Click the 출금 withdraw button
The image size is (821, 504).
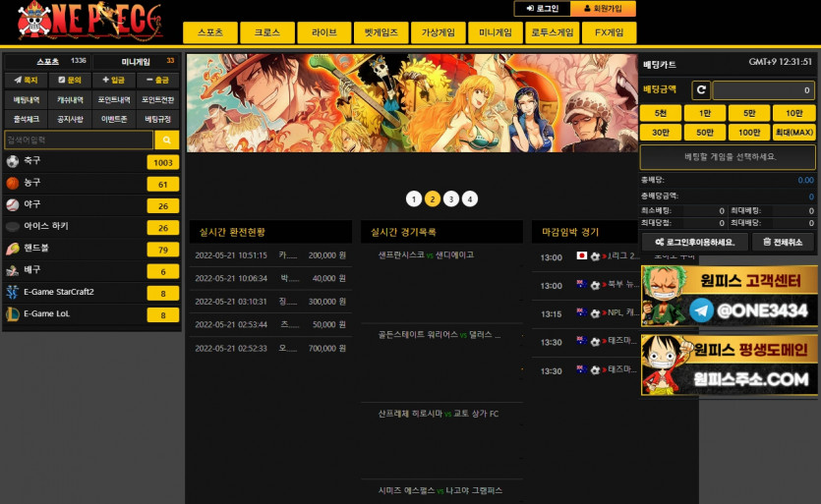pos(157,81)
